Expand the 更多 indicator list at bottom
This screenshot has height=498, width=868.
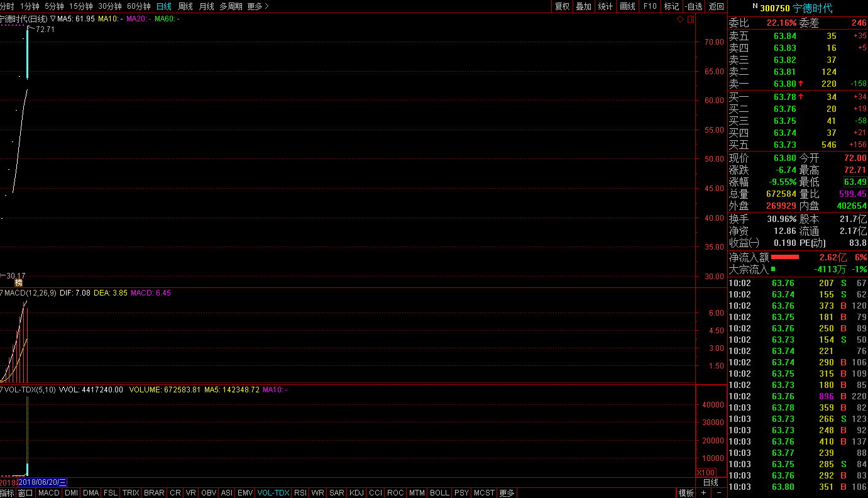point(507,493)
